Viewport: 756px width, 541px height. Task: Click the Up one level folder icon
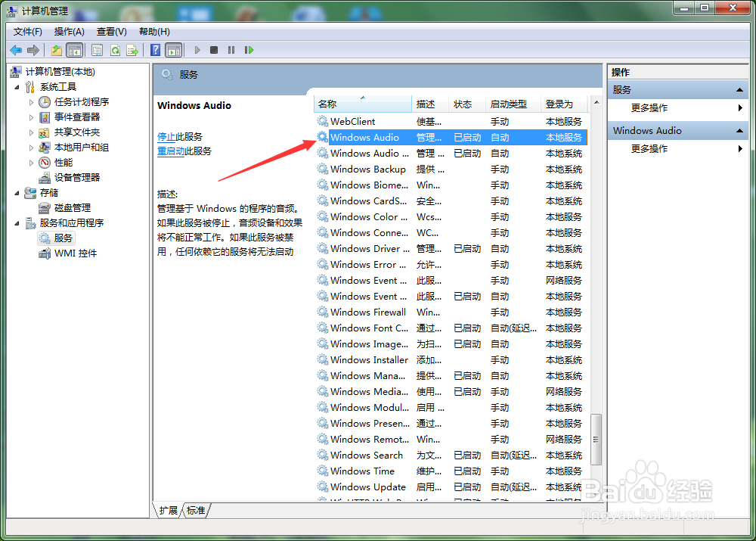pyautogui.click(x=57, y=50)
